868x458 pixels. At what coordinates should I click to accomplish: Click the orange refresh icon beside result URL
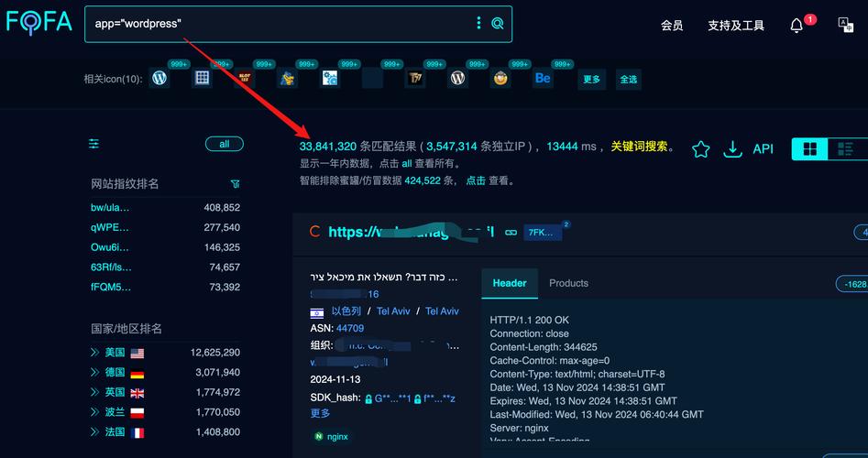point(314,231)
